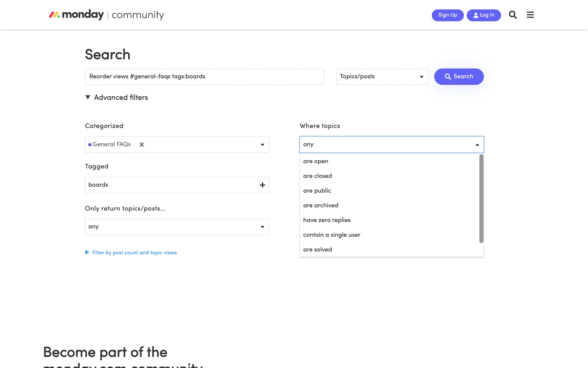The image size is (588, 368).
Task: Click the plus icon in Tagged field
Action: [262, 185]
